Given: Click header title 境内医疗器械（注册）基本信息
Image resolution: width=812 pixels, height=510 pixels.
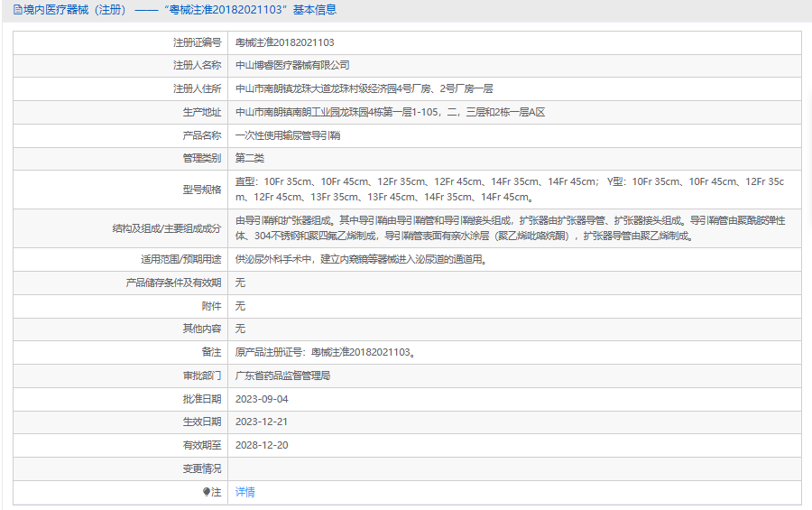Looking at the screenshot, I should 180,10.
